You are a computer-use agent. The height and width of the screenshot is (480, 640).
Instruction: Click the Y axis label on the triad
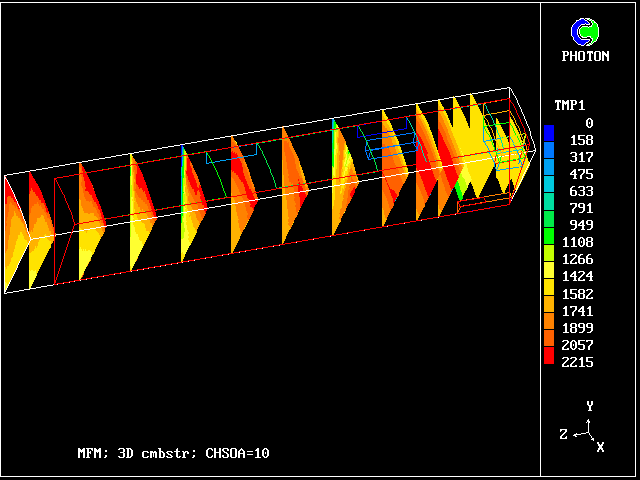590,407
